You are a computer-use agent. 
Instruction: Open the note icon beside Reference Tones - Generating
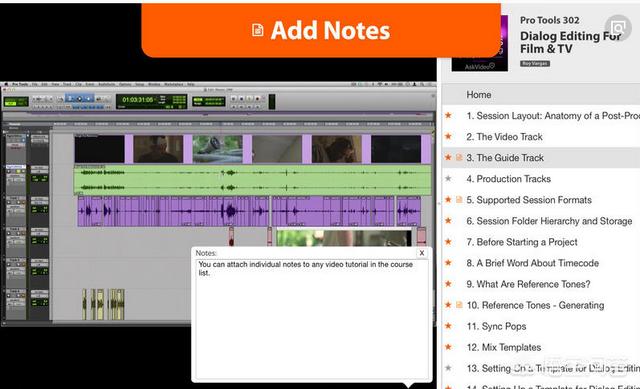click(x=459, y=305)
